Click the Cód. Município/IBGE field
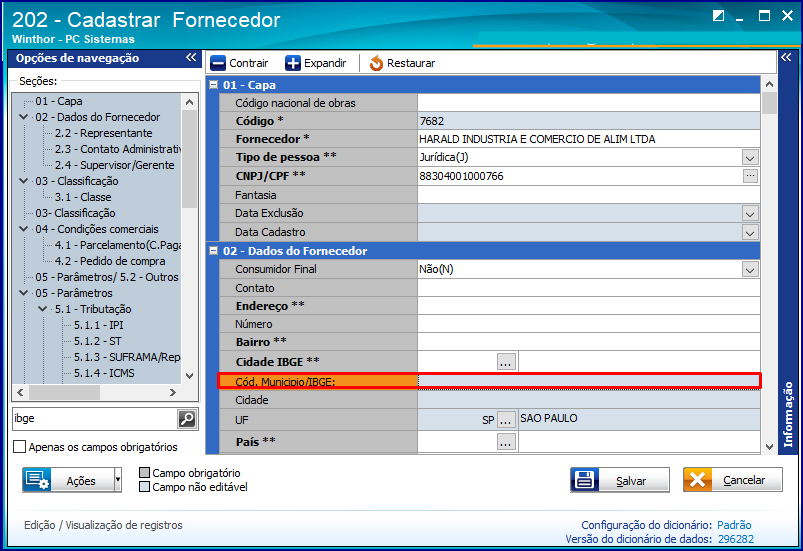The width and height of the screenshot is (803, 551). [588, 381]
